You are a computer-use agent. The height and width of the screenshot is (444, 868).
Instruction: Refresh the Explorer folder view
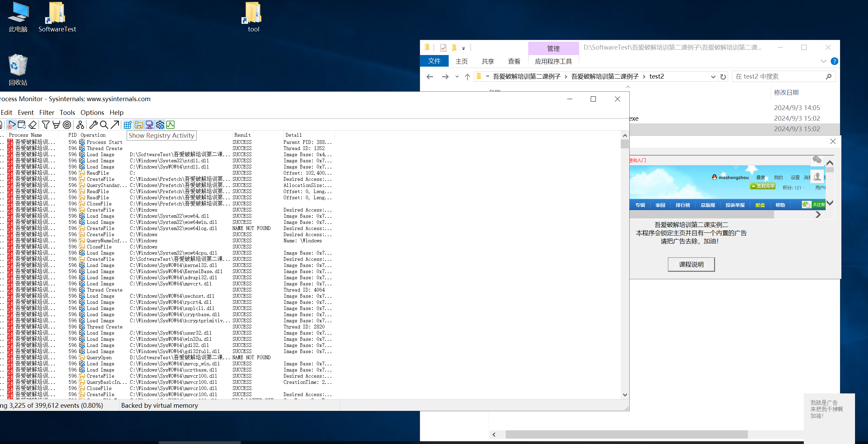coord(723,77)
